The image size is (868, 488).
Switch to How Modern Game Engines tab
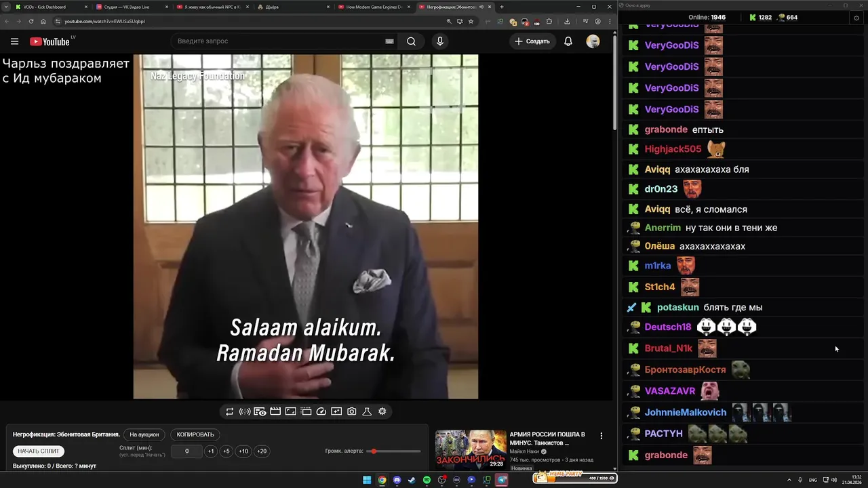pyautogui.click(x=374, y=7)
